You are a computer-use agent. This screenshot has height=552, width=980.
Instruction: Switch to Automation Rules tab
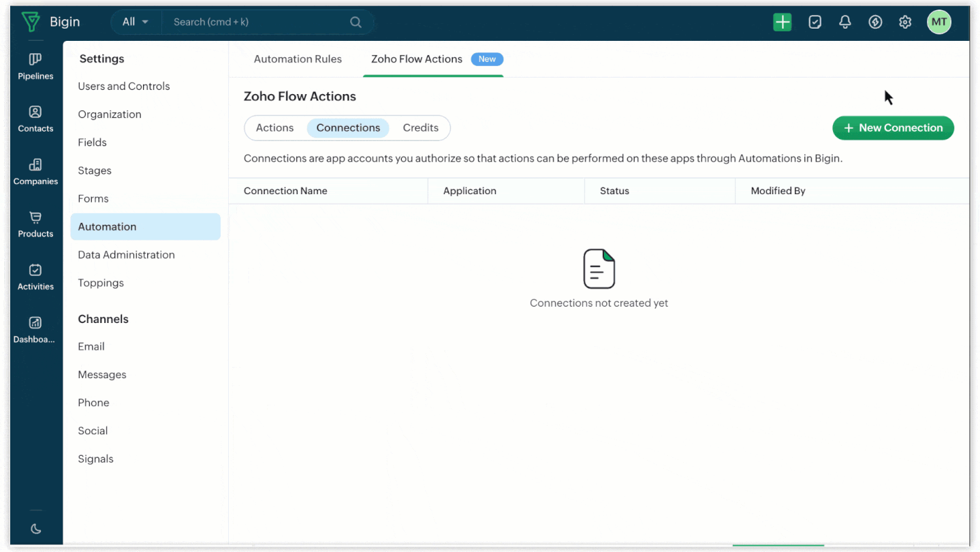[298, 59]
